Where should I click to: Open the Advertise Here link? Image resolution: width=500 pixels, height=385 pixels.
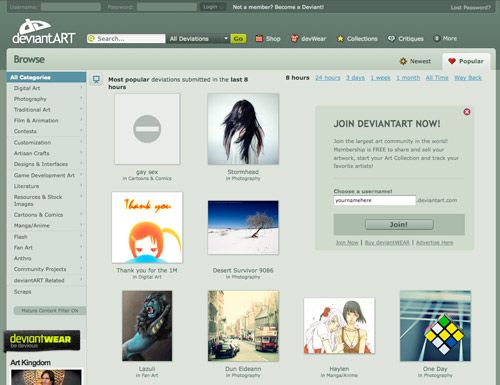tap(434, 243)
